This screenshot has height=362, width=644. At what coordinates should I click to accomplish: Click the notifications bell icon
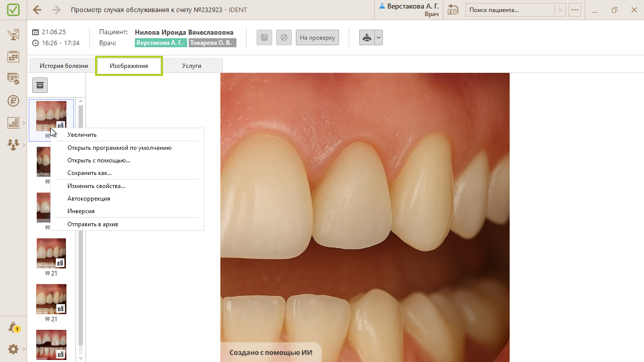coord(14,327)
